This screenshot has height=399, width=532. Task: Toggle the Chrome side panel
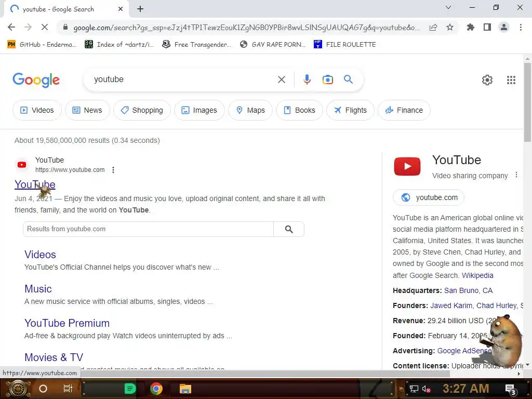tap(487, 27)
